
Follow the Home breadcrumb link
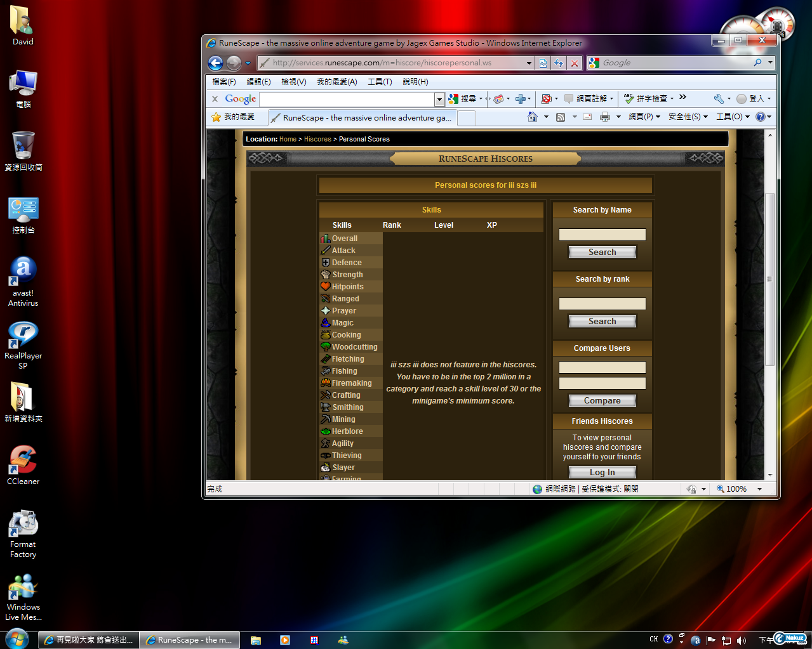pyautogui.click(x=288, y=139)
